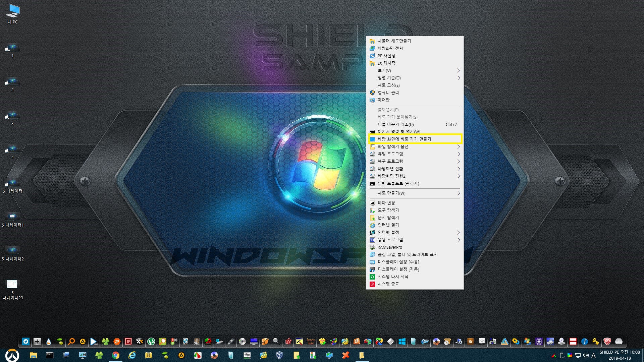Viewport: 644px width, 362px height.
Task: Select the desktop shortcut labeled 3
Action: point(12,118)
